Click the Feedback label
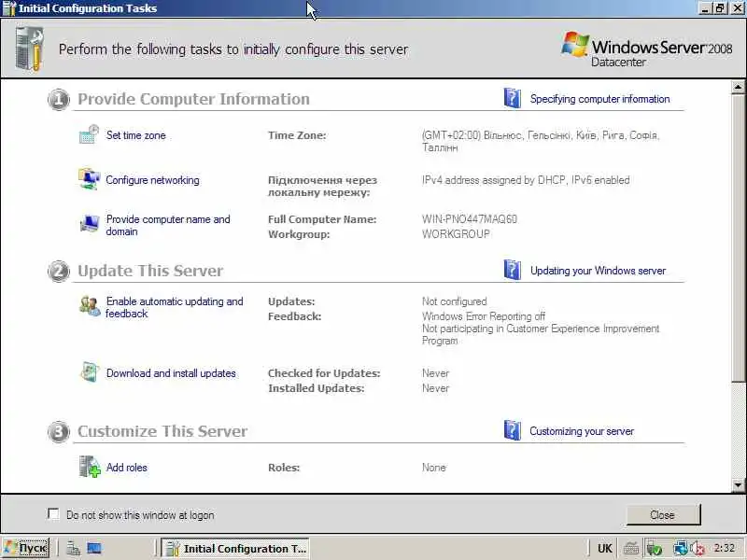The height and width of the screenshot is (560, 747). click(x=294, y=316)
